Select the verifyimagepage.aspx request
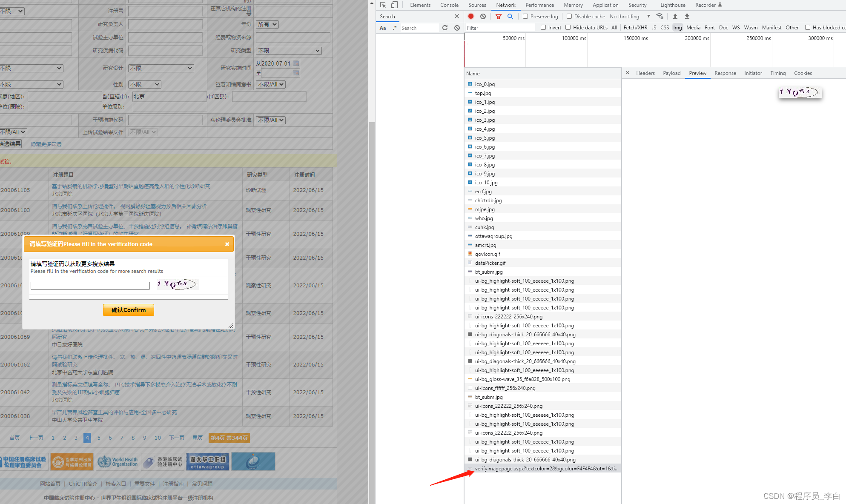 pyautogui.click(x=542, y=469)
